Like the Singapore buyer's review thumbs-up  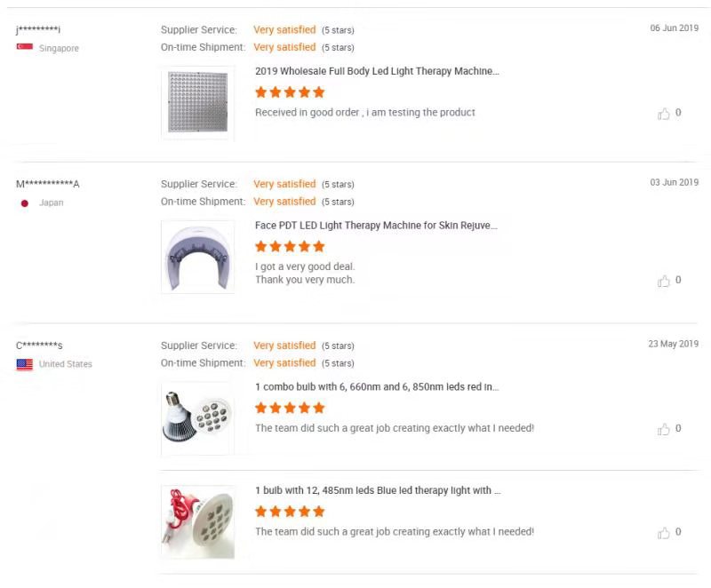tap(663, 114)
